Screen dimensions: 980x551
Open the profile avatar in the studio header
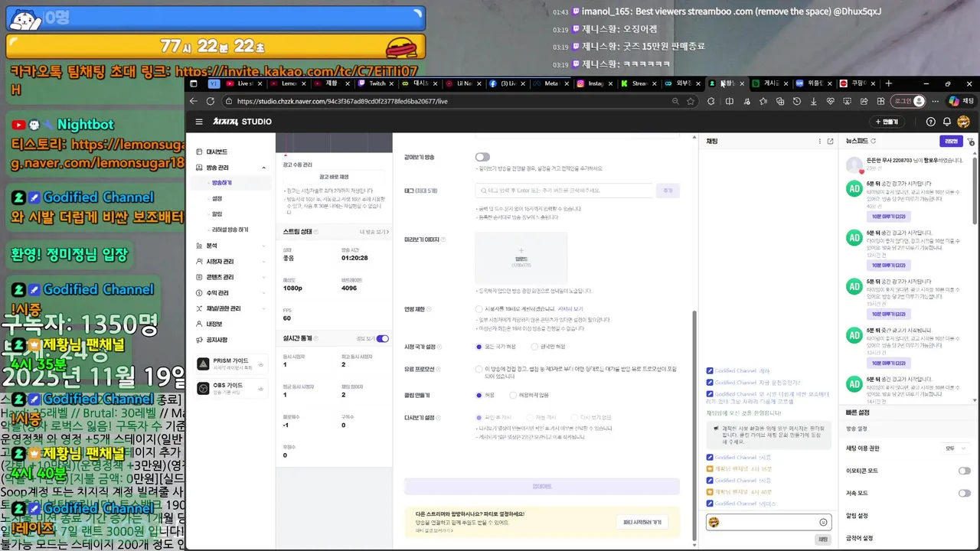point(963,122)
